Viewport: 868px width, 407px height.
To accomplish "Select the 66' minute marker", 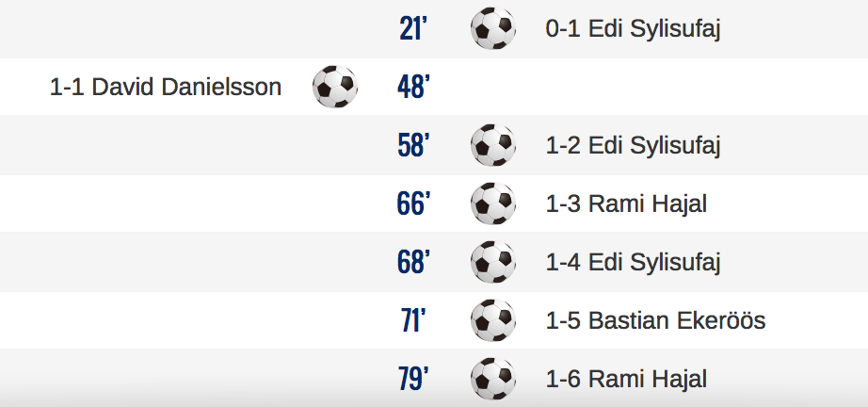I will 413,203.
